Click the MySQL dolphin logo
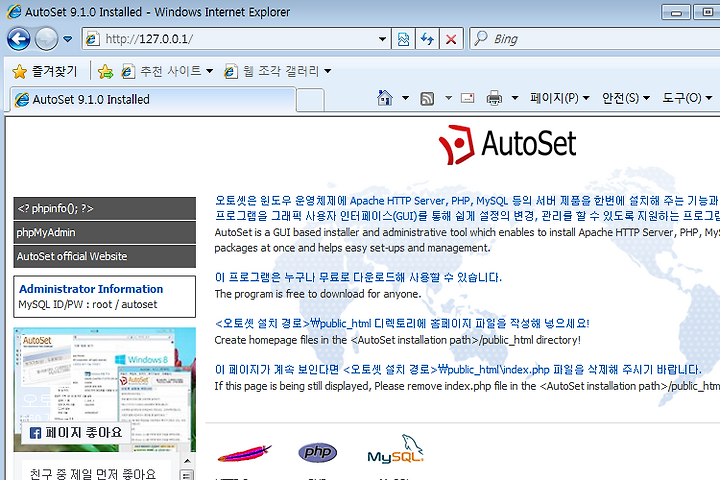Image resolution: width=720 pixels, height=480 pixels. point(395,449)
